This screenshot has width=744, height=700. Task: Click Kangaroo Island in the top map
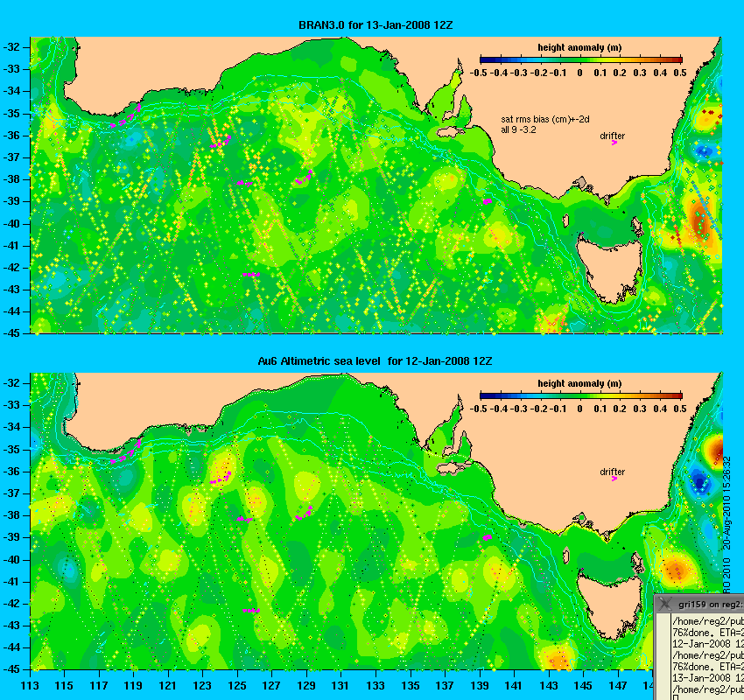[x=452, y=131]
